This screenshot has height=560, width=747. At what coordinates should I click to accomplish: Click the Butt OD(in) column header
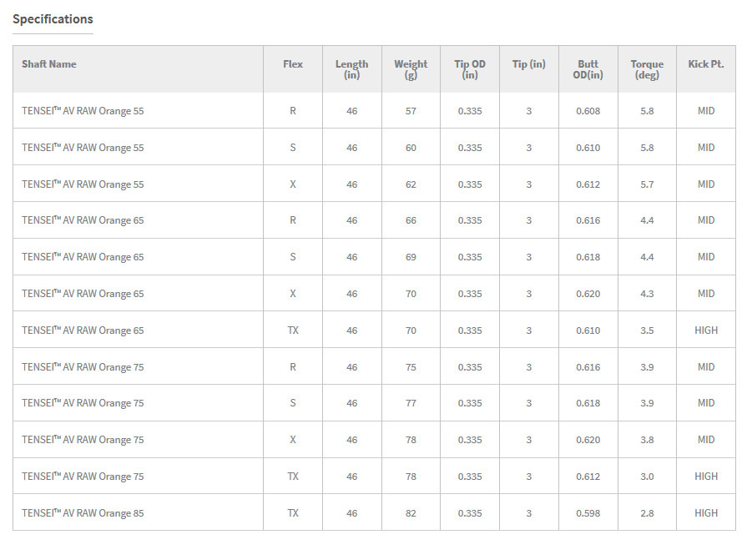coord(588,69)
